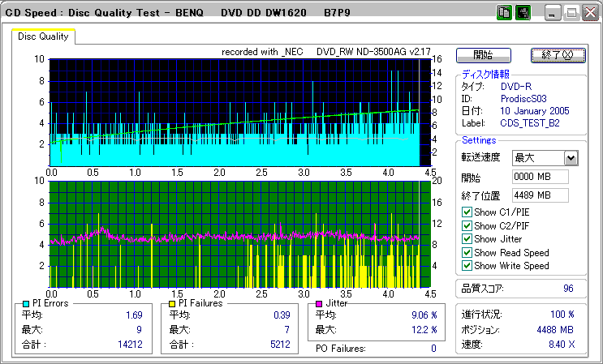This screenshot has height=364, width=603.
Task: Click the yellow PI Failures legend swatch
Action: [x=171, y=303]
